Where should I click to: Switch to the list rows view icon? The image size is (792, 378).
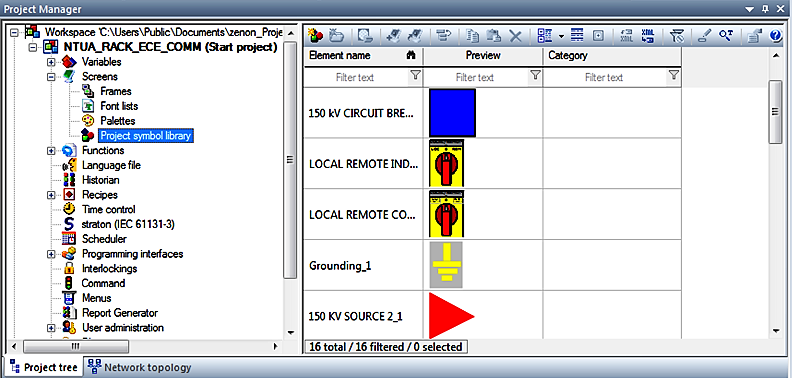coord(577,35)
